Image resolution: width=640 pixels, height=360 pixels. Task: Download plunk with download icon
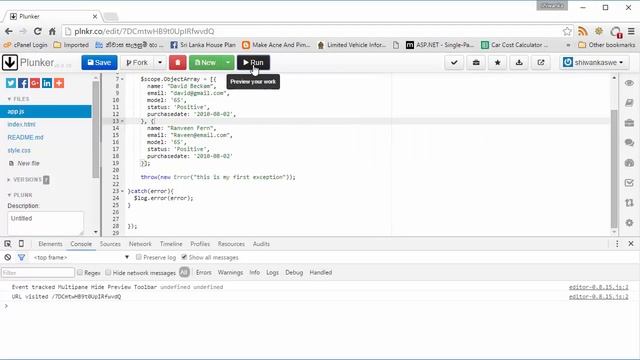tap(519, 62)
